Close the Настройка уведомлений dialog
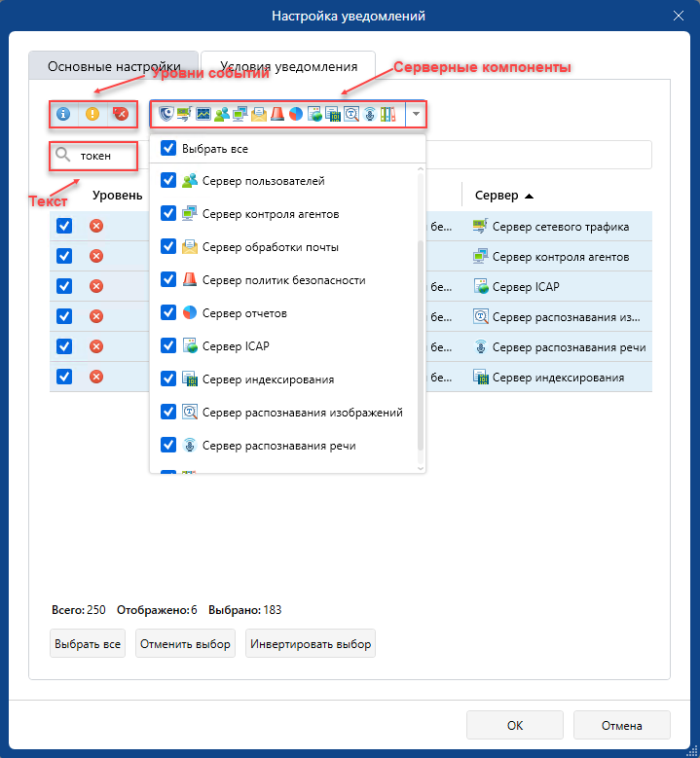The width and height of the screenshot is (700, 758). click(x=679, y=16)
